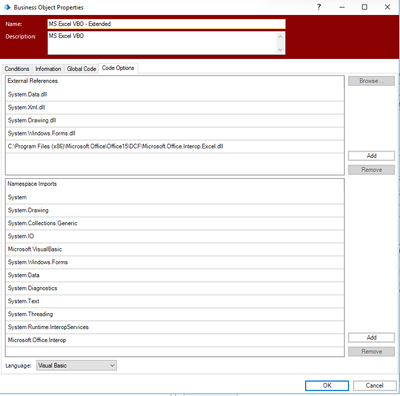Select the System.Windows.Forms namespace row

(175, 262)
